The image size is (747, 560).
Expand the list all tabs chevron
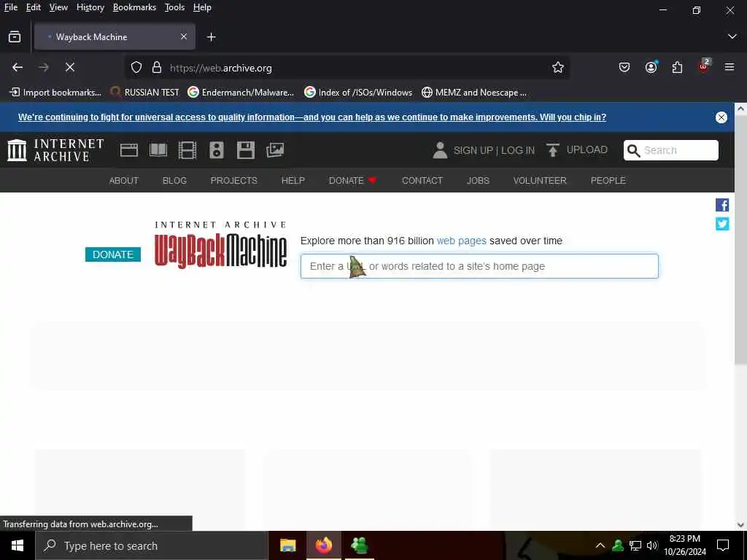(x=732, y=36)
